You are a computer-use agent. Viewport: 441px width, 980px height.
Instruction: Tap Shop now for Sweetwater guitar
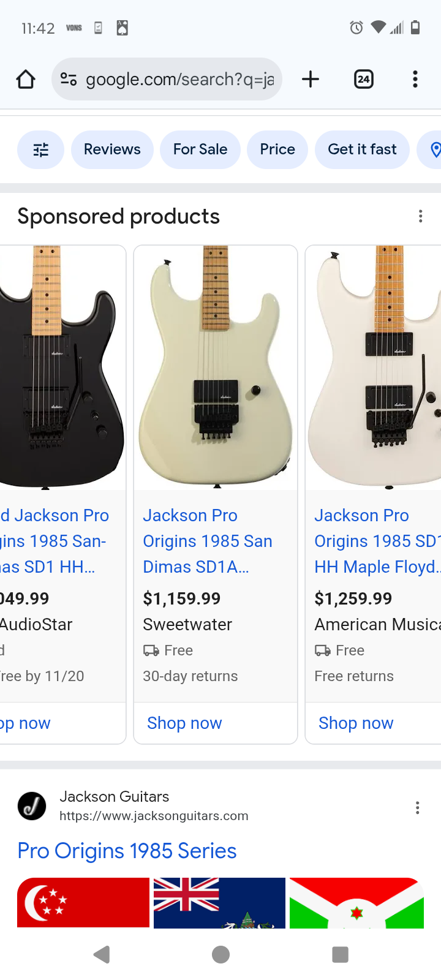coord(184,723)
